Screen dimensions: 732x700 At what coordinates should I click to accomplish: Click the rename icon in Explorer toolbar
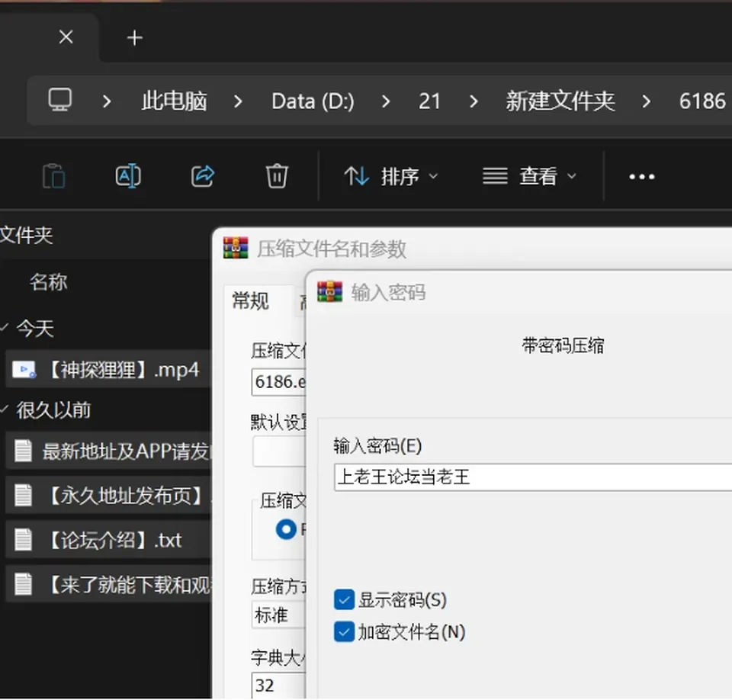[x=128, y=176]
